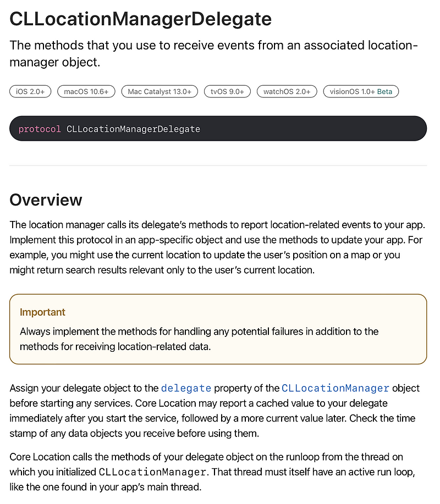
Task: Click the CLLocationManagerDelegate page title
Action: click(141, 19)
